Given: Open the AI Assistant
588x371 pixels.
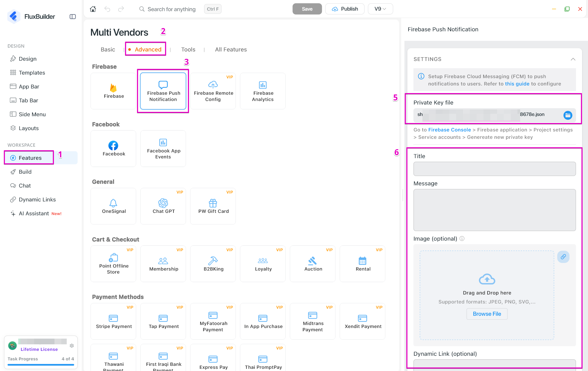Looking at the screenshot, I should point(41,213).
